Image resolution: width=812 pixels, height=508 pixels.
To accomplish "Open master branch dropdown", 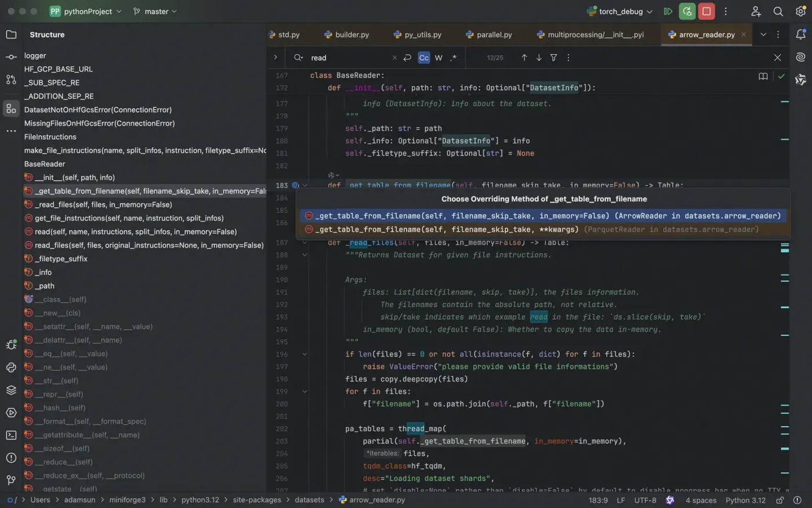I will coord(155,12).
